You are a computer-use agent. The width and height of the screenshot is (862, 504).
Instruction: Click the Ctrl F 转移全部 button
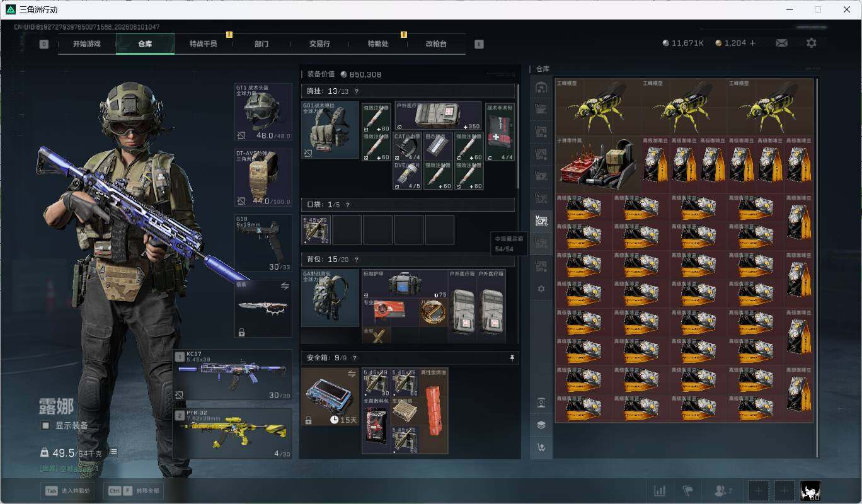(x=134, y=491)
